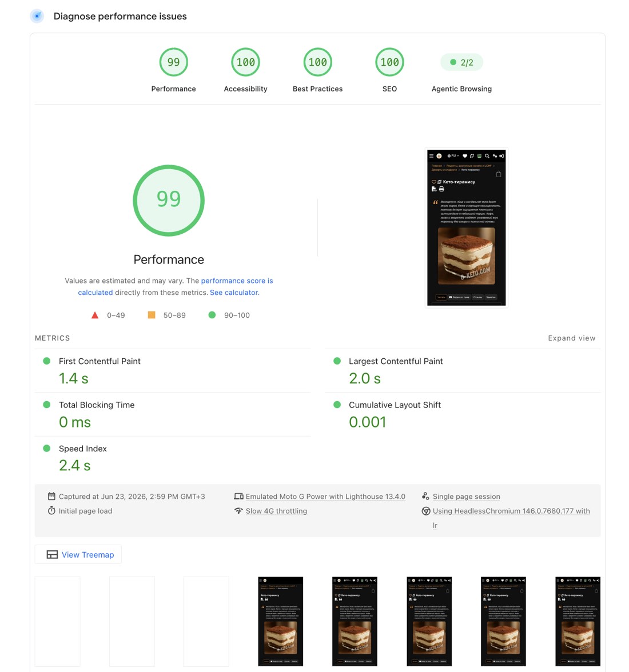Click the first blank filmstrip frame
This screenshot has width=629, height=672.
pos(57,622)
